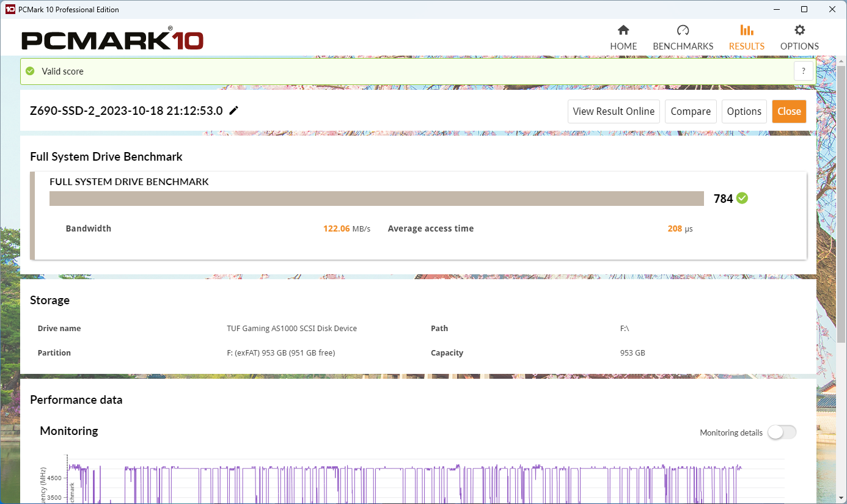Click the Capacity label
The width and height of the screenshot is (847, 504).
coord(447,353)
